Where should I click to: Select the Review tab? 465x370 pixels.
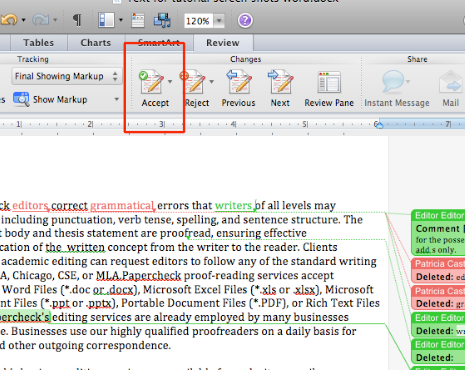(223, 43)
